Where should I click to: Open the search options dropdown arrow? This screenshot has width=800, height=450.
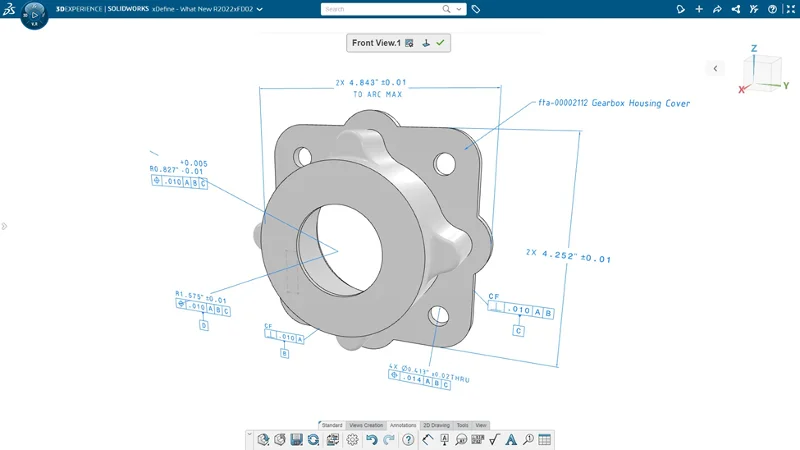pyautogui.click(x=459, y=9)
